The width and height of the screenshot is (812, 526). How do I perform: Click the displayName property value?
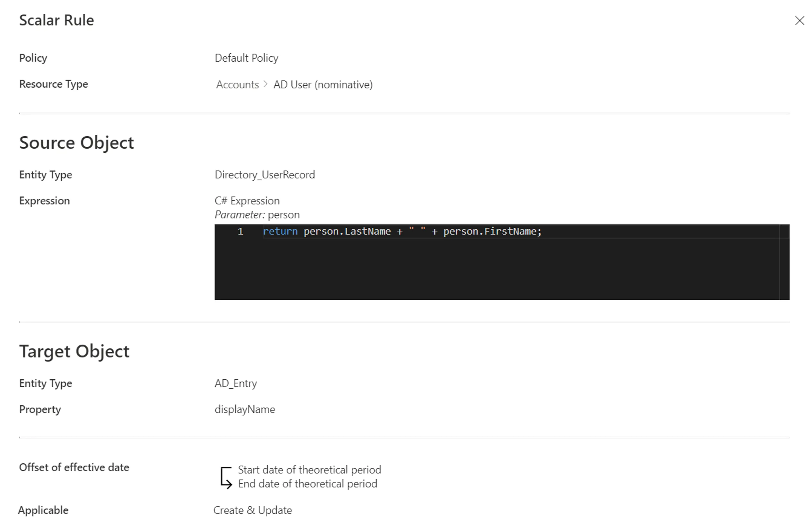pyautogui.click(x=245, y=409)
